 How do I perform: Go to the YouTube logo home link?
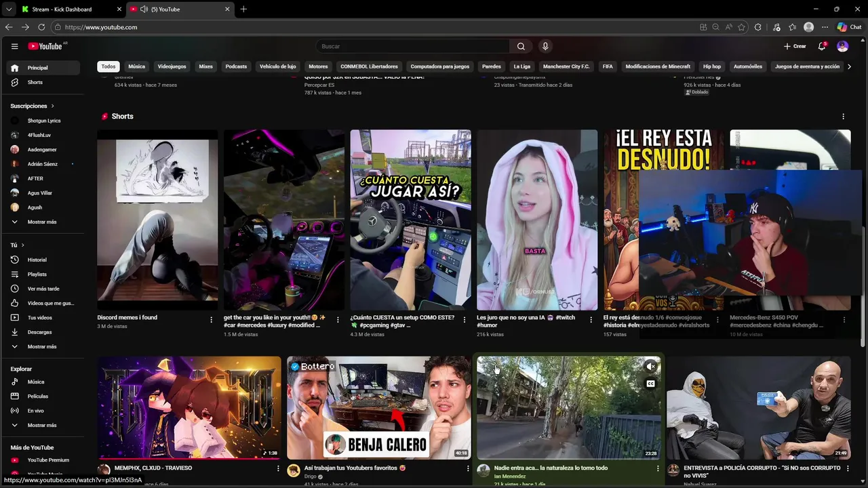(x=46, y=46)
